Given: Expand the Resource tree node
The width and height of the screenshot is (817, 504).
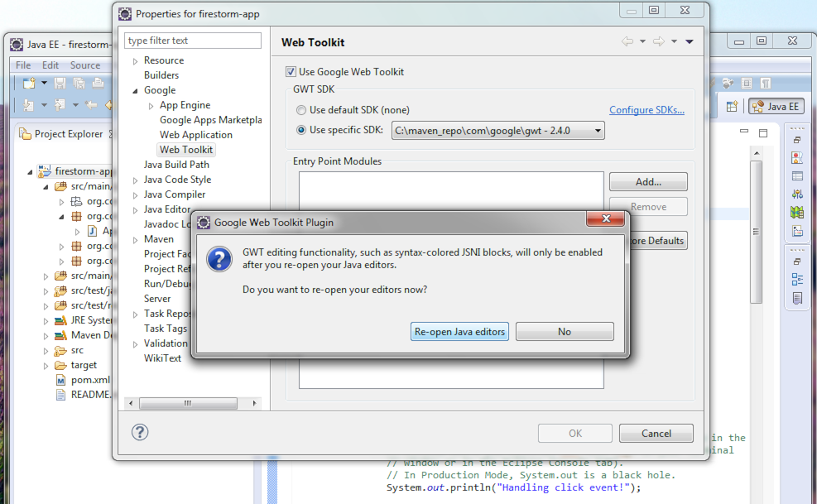Looking at the screenshot, I should click(135, 61).
